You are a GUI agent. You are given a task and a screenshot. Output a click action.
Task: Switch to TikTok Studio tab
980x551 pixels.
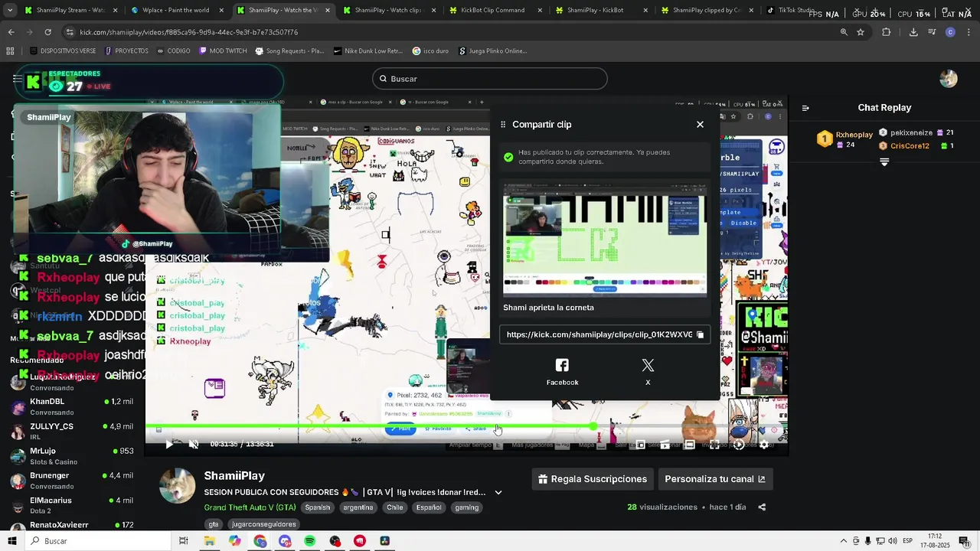[x=789, y=11]
